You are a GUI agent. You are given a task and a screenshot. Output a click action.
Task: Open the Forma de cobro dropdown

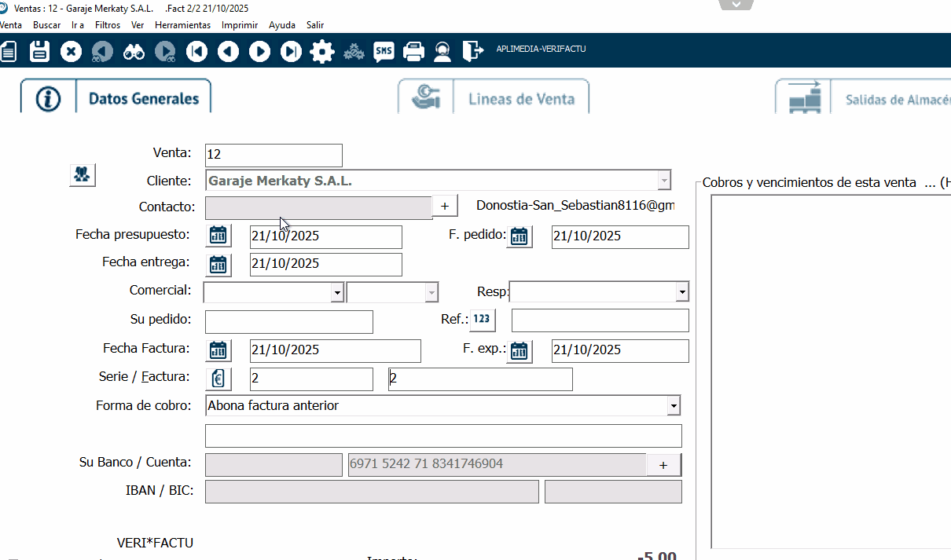[x=673, y=406]
